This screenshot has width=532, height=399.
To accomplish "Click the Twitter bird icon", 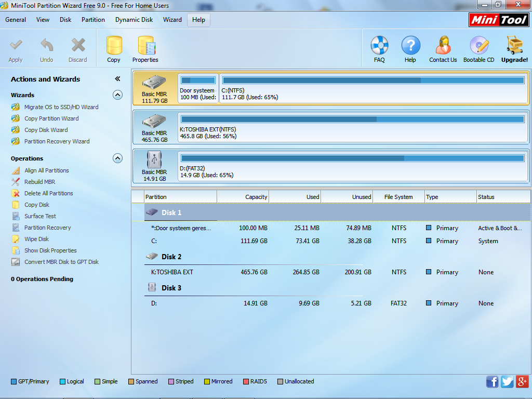I will click(x=507, y=381).
